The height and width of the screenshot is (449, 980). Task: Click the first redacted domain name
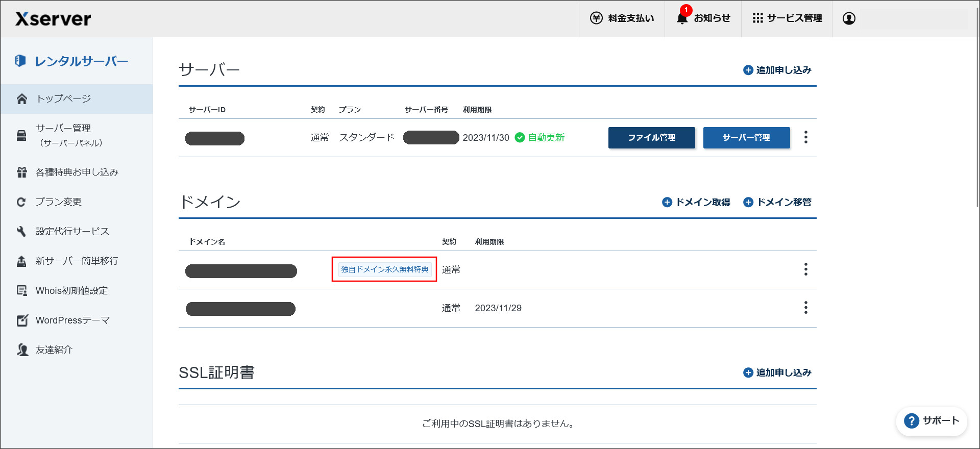click(241, 271)
